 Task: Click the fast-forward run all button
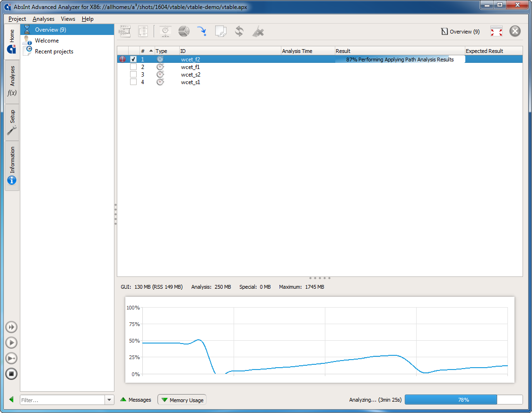coord(11,327)
